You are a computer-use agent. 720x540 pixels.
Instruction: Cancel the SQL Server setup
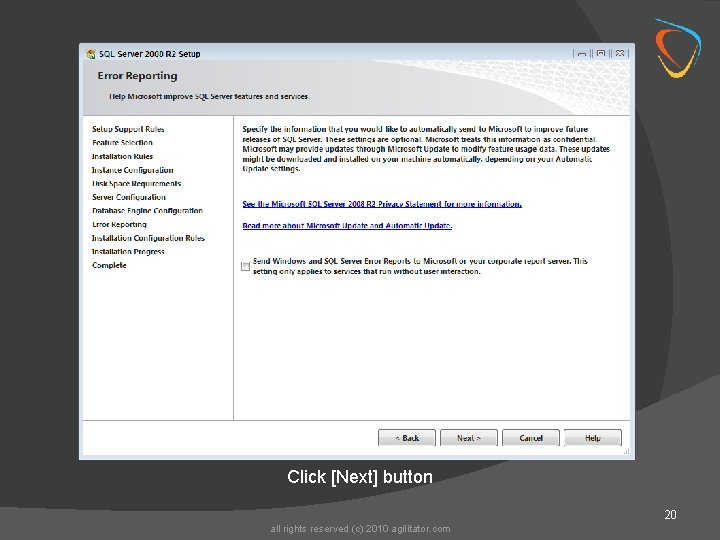click(x=531, y=438)
